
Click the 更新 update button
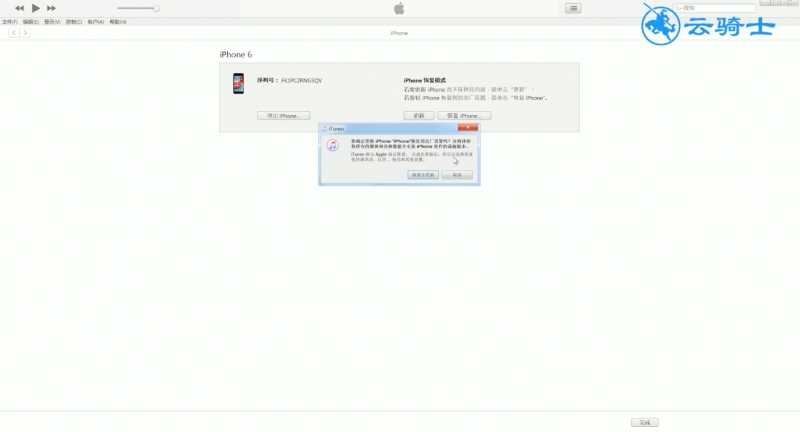tap(419, 116)
